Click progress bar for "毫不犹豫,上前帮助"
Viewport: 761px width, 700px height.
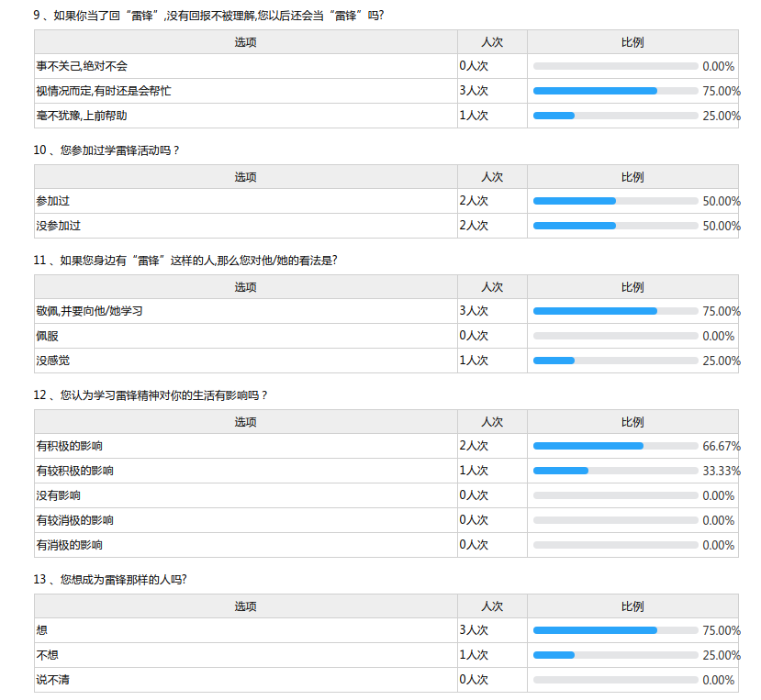(615, 116)
